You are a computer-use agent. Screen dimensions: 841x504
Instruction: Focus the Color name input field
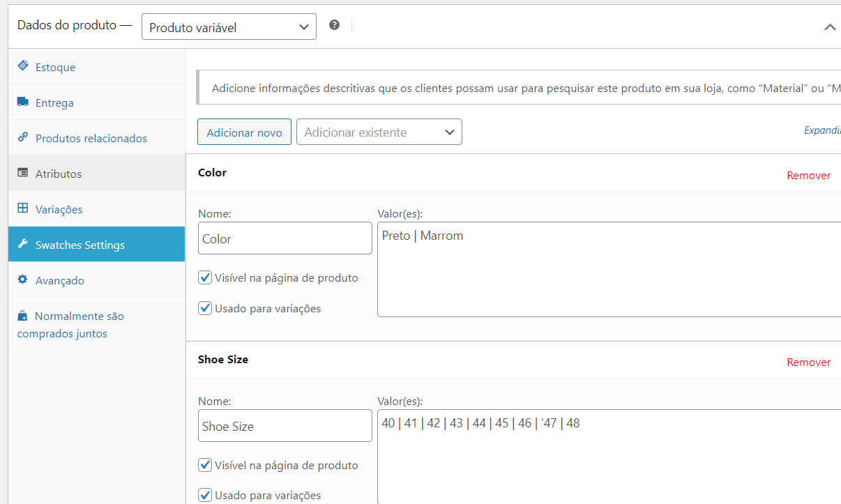pyautogui.click(x=285, y=238)
